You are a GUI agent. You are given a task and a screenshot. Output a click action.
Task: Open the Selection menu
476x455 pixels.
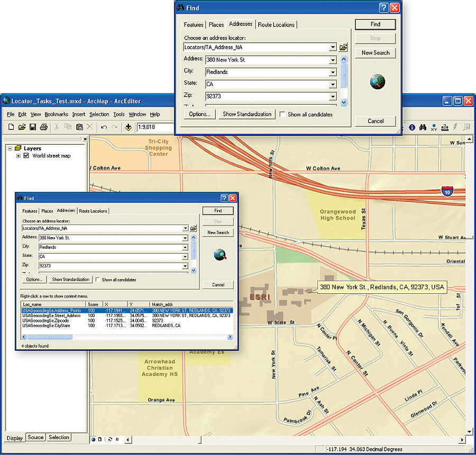click(99, 114)
